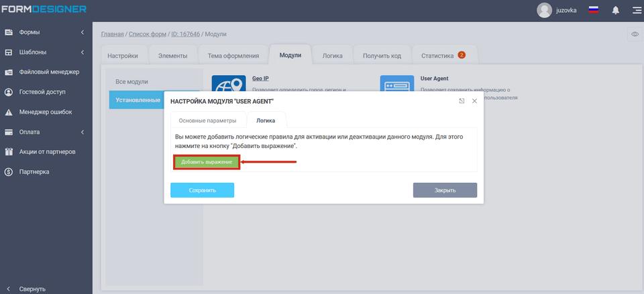Expand the module settings dialog window
This screenshot has height=294, width=644.
click(x=462, y=100)
